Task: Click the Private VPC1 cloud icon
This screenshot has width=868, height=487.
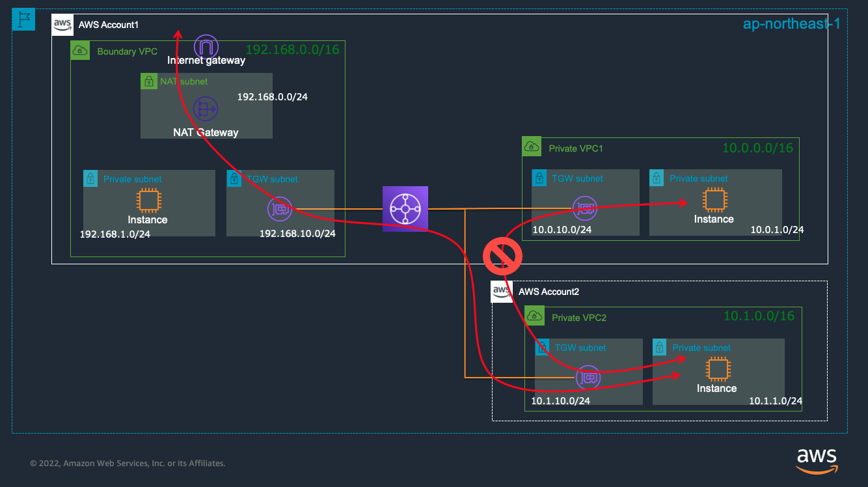Action: coord(532,147)
